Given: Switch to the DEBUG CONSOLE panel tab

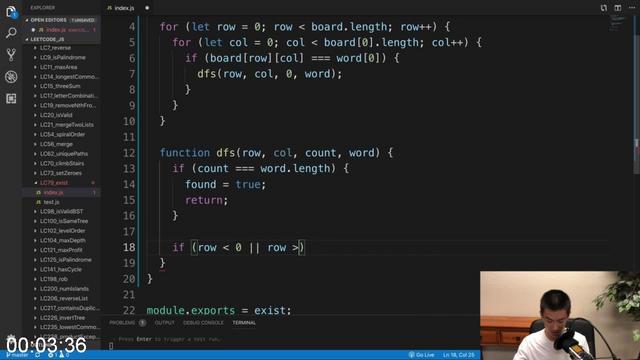Looking at the screenshot, I should [203, 323].
